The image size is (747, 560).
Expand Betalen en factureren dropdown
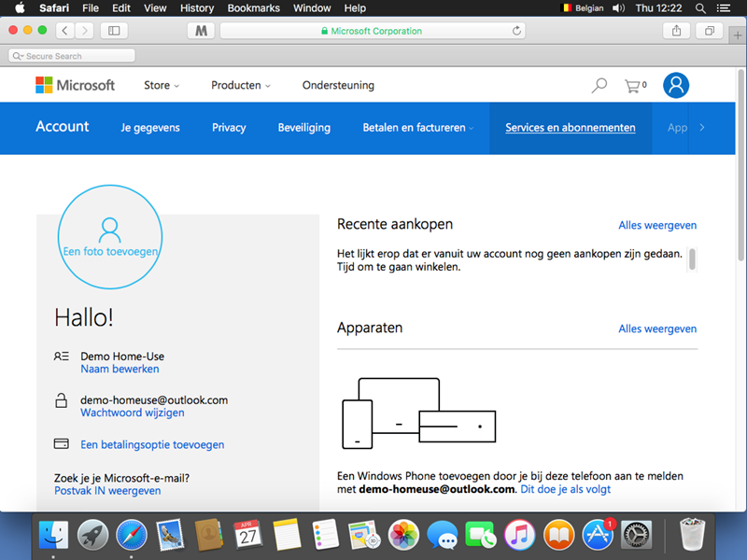point(417,128)
